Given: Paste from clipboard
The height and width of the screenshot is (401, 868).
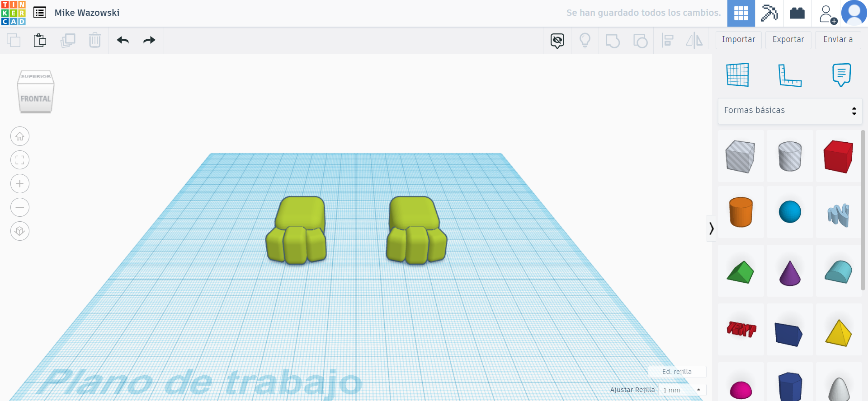Looking at the screenshot, I should tap(40, 40).
